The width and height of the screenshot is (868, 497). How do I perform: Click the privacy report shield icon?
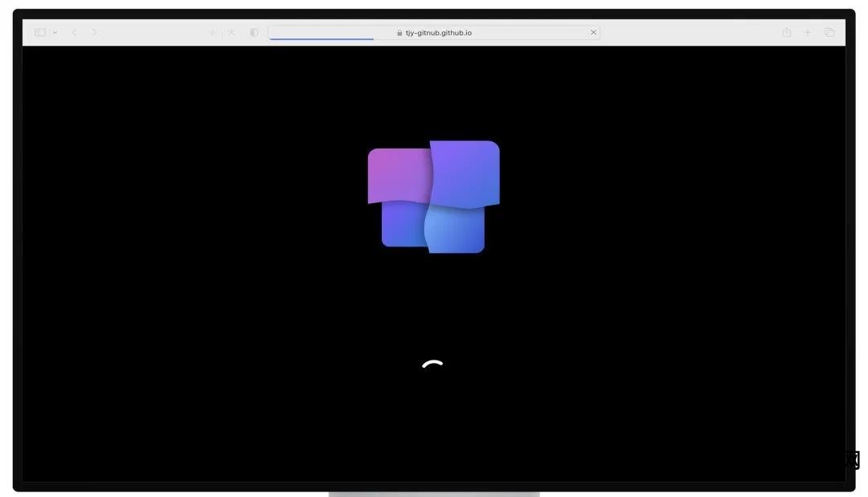click(253, 33)
